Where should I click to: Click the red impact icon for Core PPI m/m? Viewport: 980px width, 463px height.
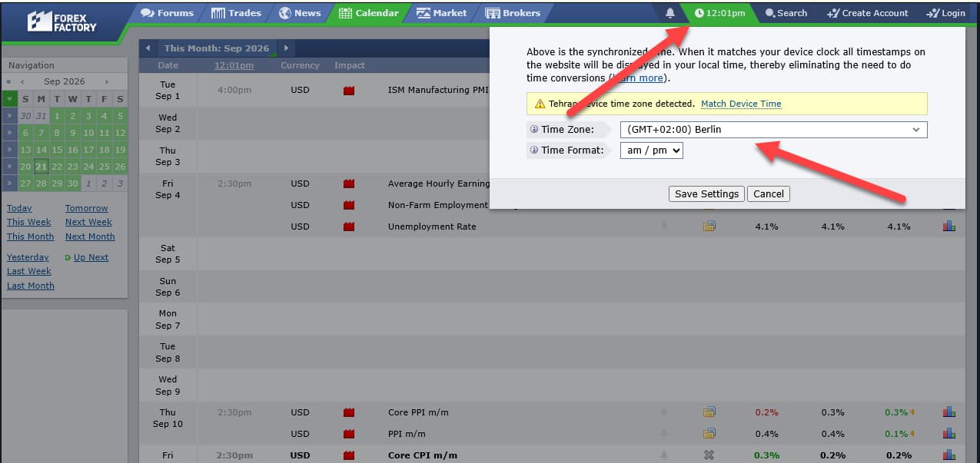coord(349,412)
